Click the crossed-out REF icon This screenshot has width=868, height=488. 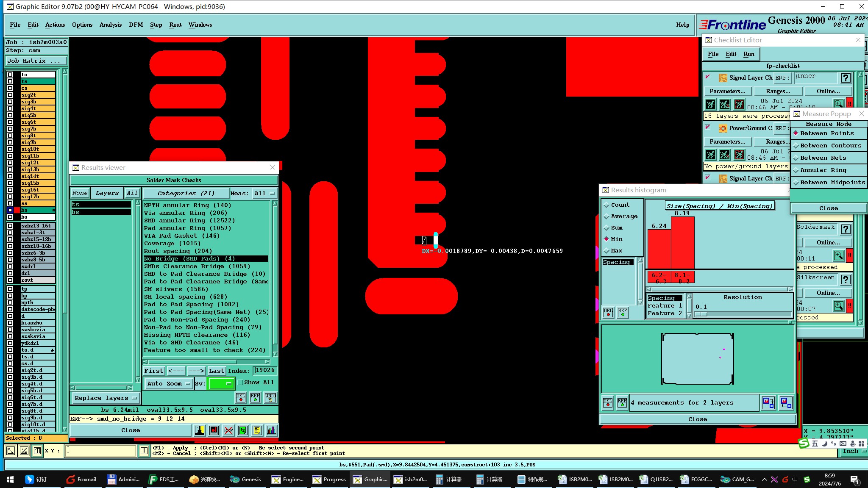tap(228, 430)
